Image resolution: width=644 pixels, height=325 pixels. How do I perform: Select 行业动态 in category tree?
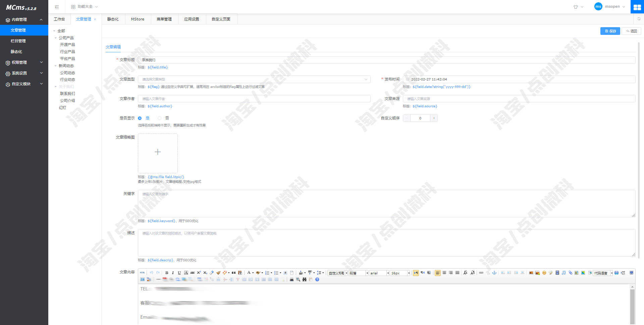coord(67,79)
